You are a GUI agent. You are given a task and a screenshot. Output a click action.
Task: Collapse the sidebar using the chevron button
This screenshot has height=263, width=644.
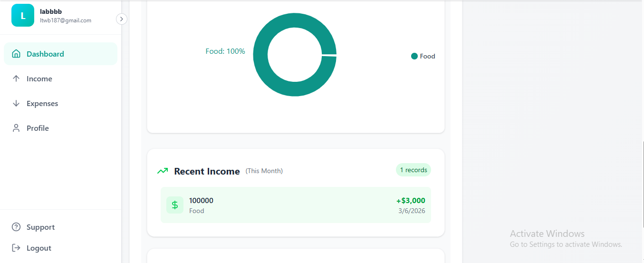pyautogui.click(x=122, y=19)
